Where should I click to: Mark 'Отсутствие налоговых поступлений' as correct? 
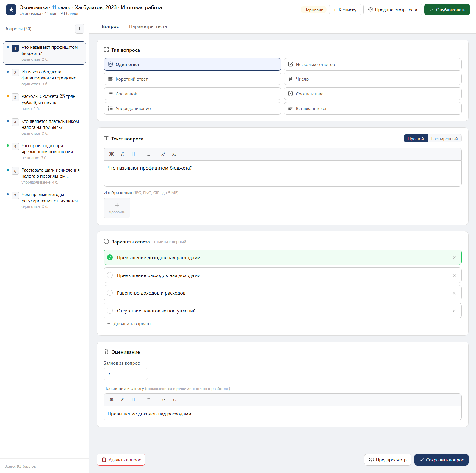(110, 311)
